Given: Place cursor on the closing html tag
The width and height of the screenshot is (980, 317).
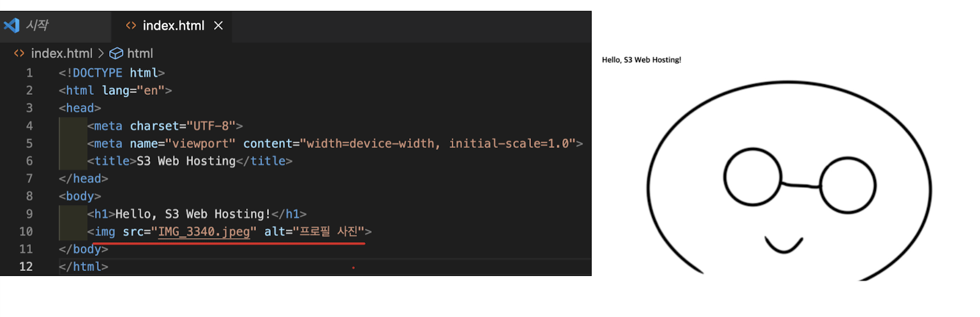Looking at the screenshot, I should click(x=83, y=267).
